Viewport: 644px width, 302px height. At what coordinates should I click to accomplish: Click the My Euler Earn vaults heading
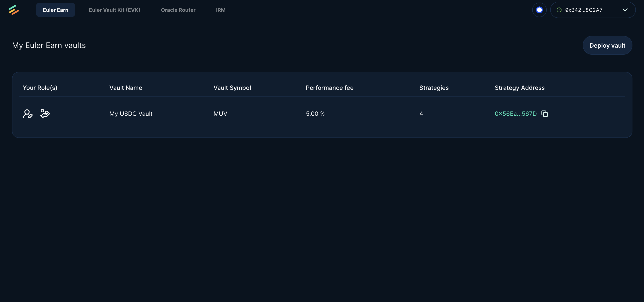[x=49, y=45]
